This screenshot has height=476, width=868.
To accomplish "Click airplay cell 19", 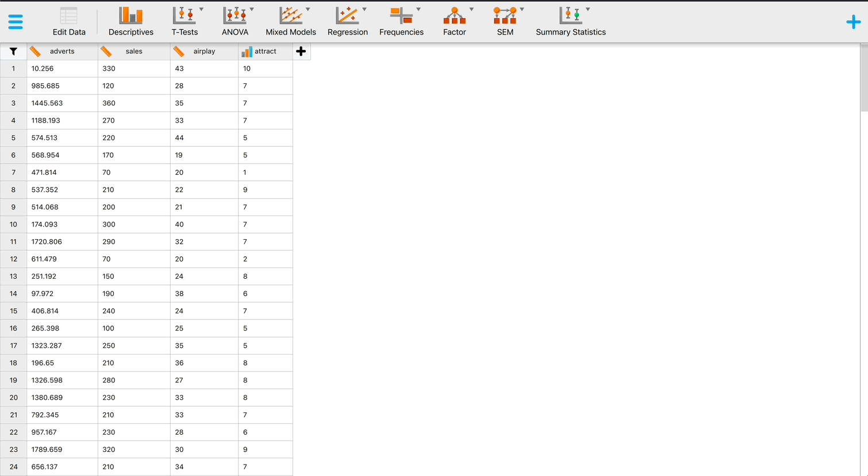I will pos(204,155).
